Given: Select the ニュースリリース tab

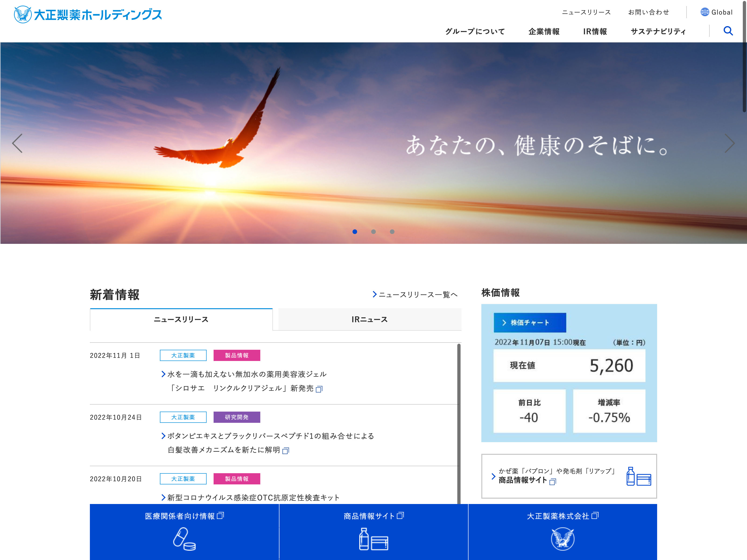Looking at the screenshot, I should point(181,319).
